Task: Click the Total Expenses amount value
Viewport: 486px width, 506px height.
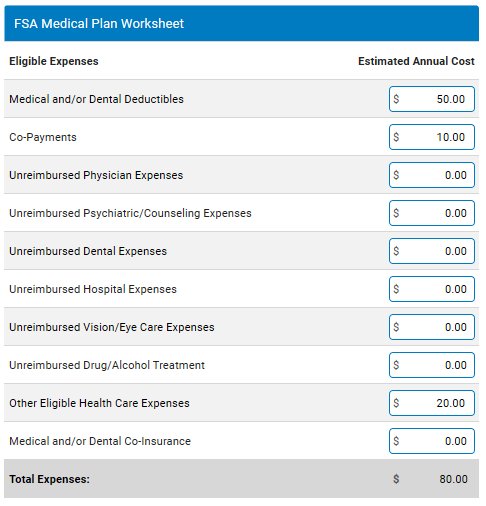Action: pos(453,479)
